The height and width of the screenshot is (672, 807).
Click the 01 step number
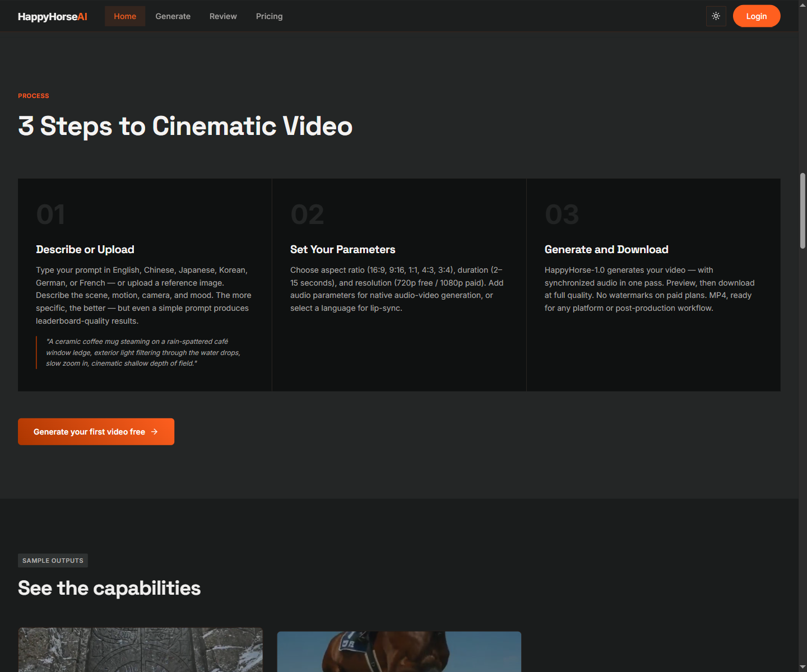[50, 214]
